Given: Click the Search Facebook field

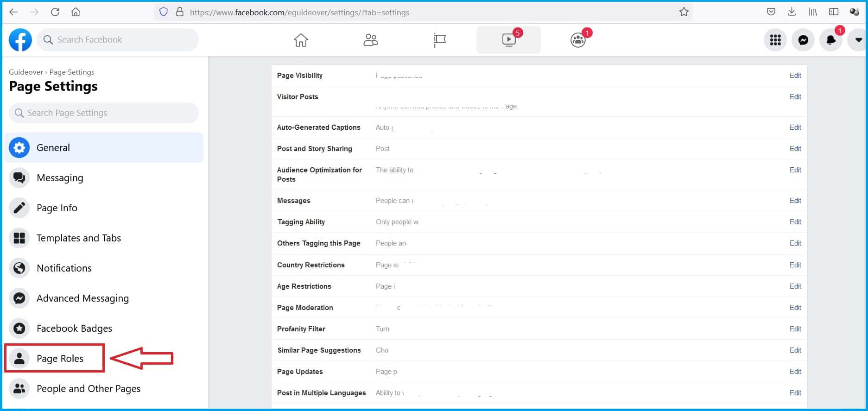Looking at the screenshot, I should click(118, 40).
